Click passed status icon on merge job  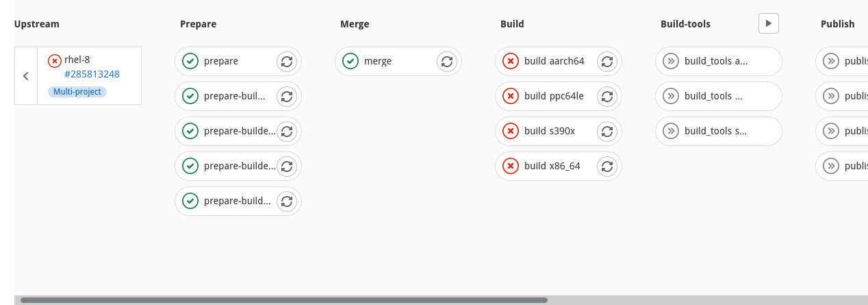(350, 61)
